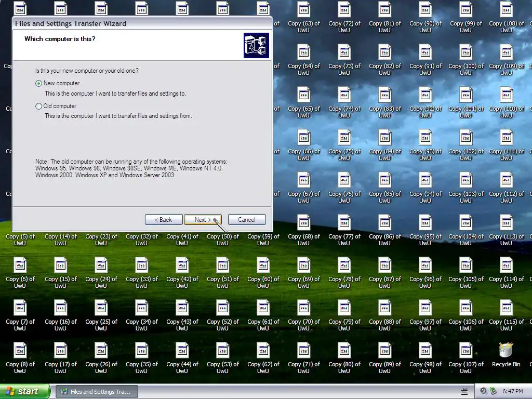The width and height of the screenshot is (532, 399).
Task: Click the on-screen keyboard icon in taskbar
Action: 464,392
